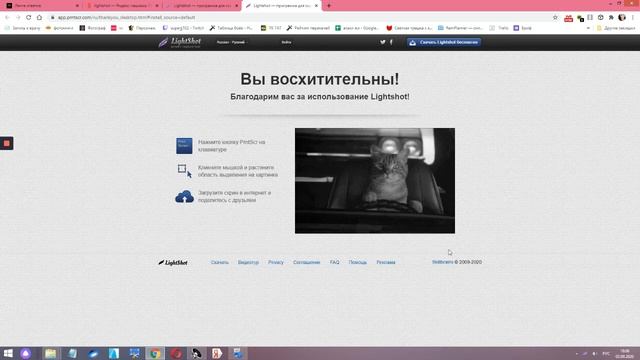This screenshot has height=360, width=640.
Task: Switch to the second Lightshot browser tab
Action: coord(122,6)
